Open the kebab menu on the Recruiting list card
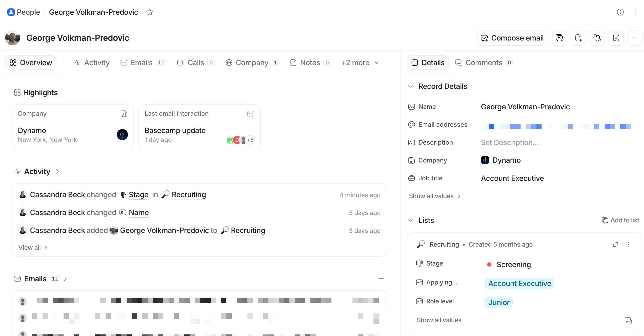 [628, 244]
